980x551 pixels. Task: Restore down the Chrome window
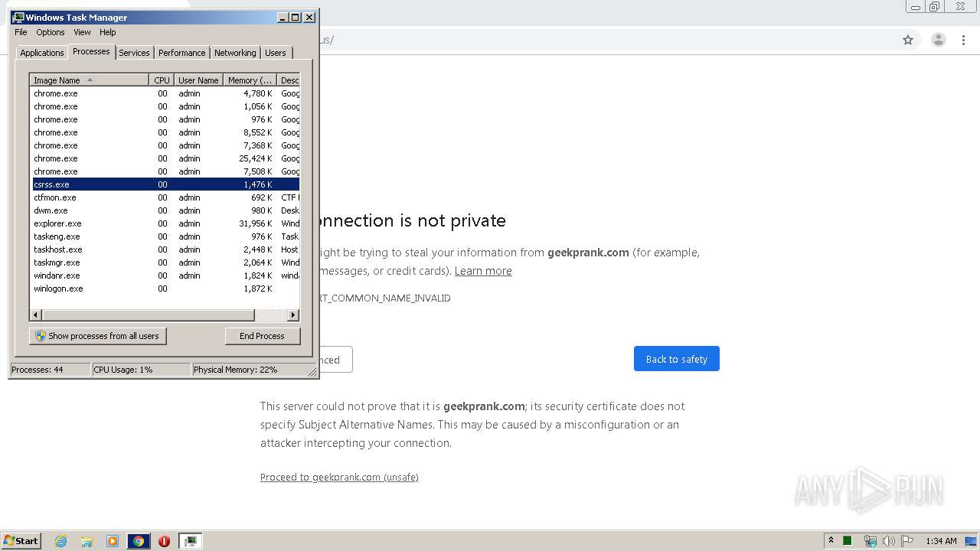pos(934,6)
